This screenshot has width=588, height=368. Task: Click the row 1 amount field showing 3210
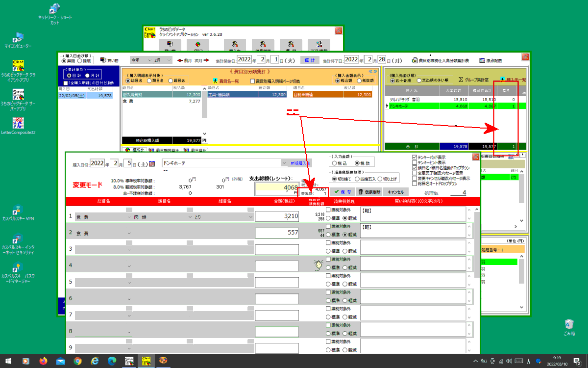pos(277,216)
